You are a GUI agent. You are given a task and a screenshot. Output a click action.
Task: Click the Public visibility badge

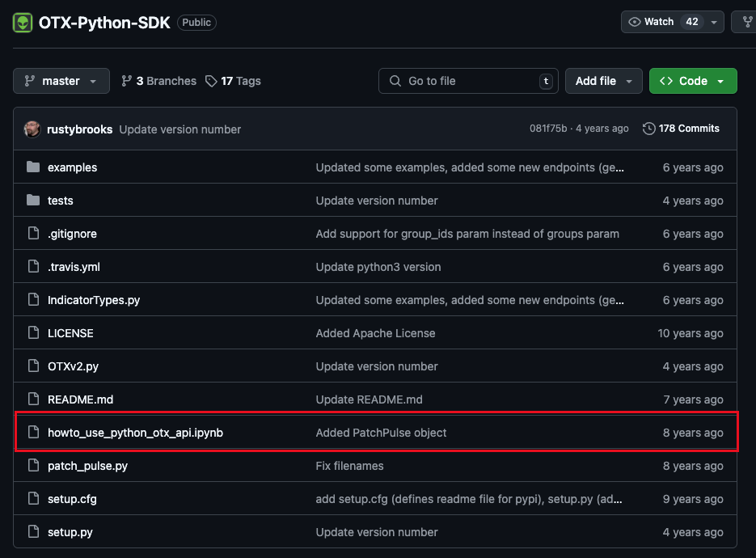(x=196, y=22)
